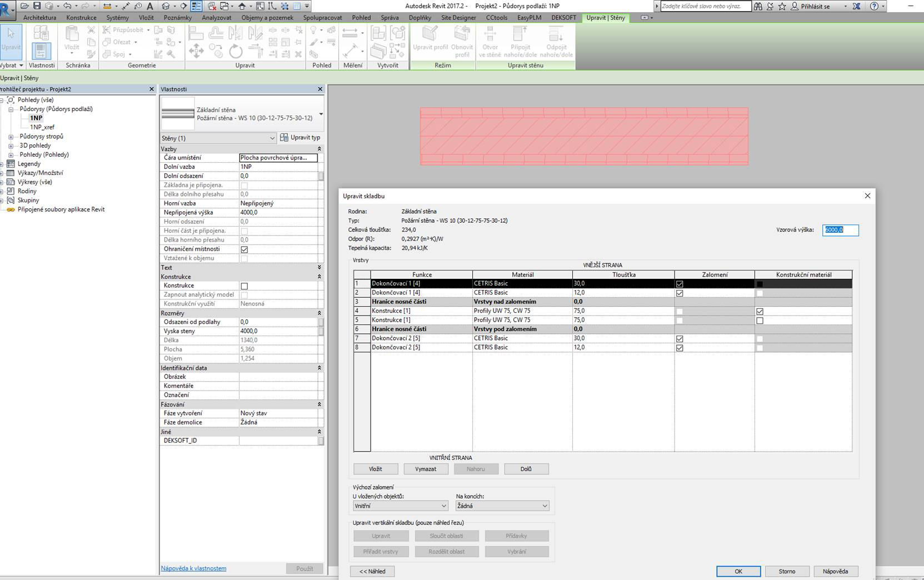Click the Vzorová výška input field
This screenshot has width=924, height=580.
click(x=840, y=229)
